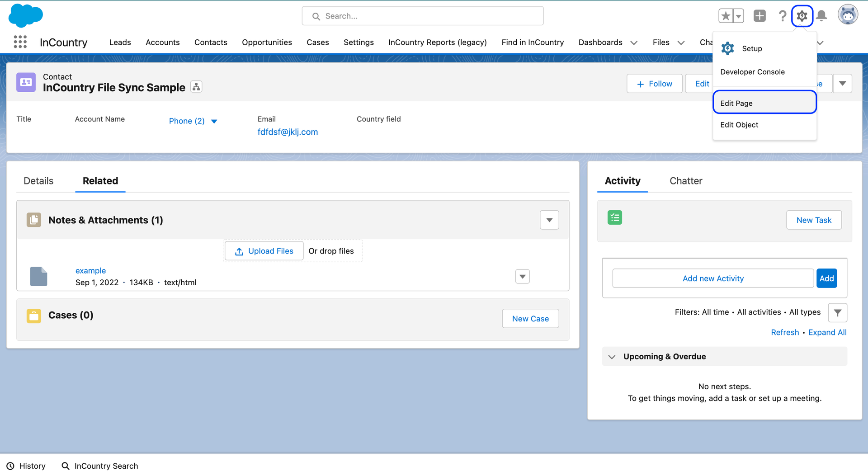The height and width of the screenshot is (476, 868).
Task: Click the Add new Activity field
Action: (x=713, y=278)
